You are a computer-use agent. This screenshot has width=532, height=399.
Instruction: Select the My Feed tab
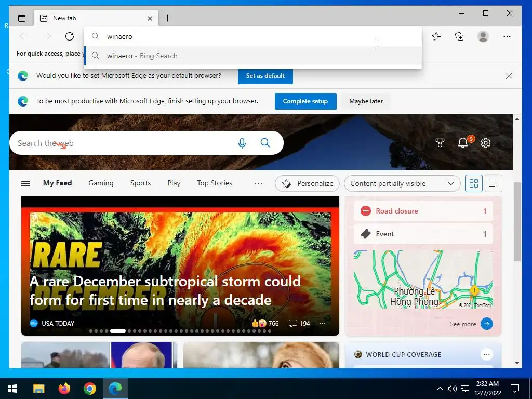pyautogui.click(x=57, y=183)
